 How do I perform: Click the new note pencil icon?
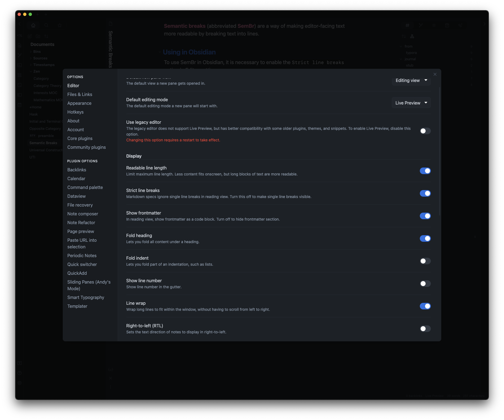30,36
